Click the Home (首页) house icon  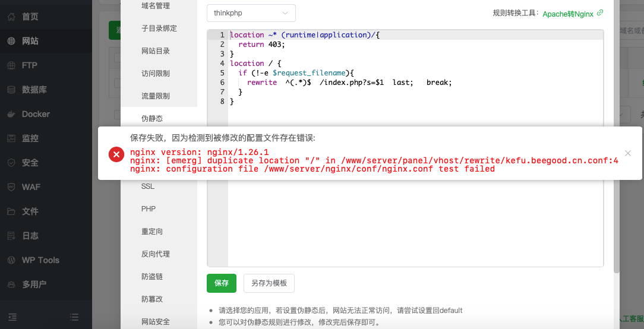pyautogui.click(x=11, y=17)
